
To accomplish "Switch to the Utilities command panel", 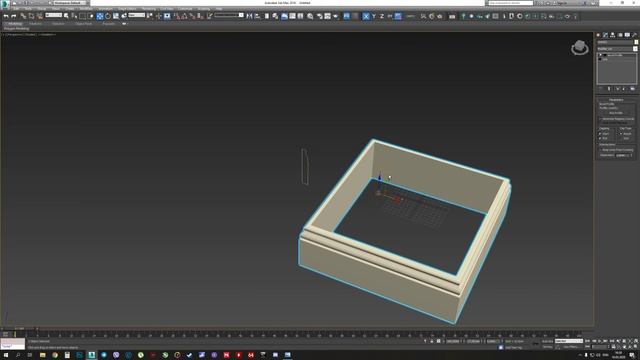I will 634,35.
